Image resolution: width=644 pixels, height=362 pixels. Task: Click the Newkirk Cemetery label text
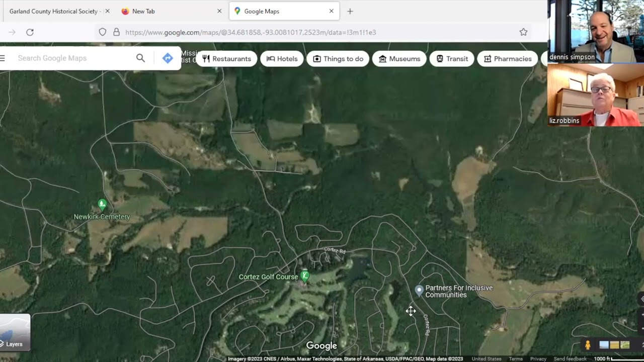(102, 217)
